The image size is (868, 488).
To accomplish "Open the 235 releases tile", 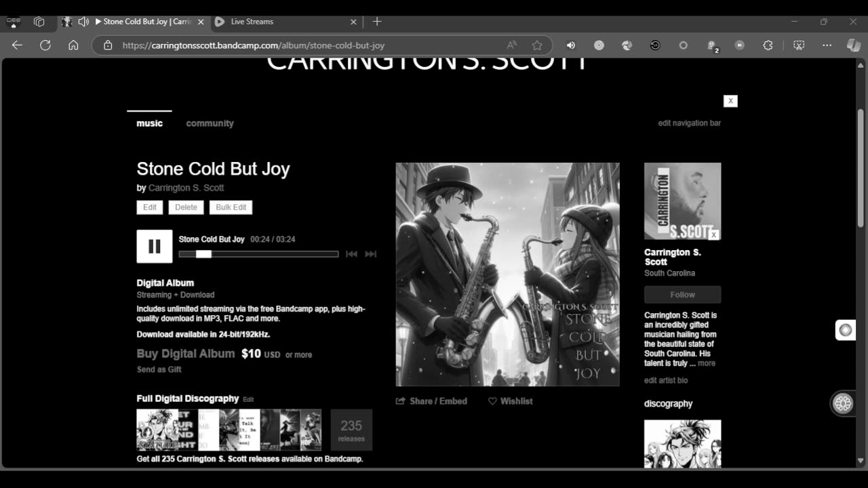I will [x=351, y=430].
